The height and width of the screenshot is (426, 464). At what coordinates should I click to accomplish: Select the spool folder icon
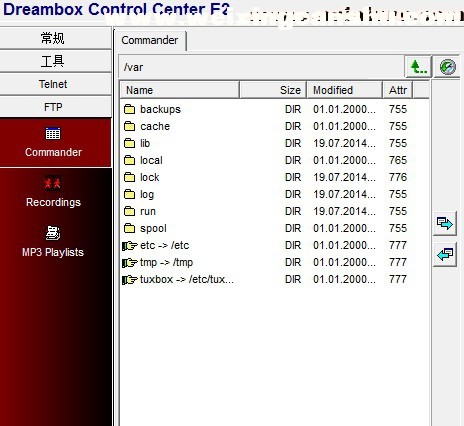[x=129, y=228]
